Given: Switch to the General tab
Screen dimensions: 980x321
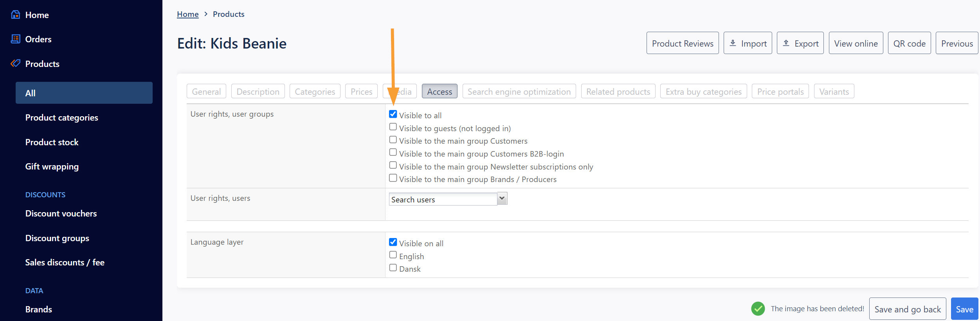Looking at the screenshot, I should pyautogui.click(x=206, y=91).
